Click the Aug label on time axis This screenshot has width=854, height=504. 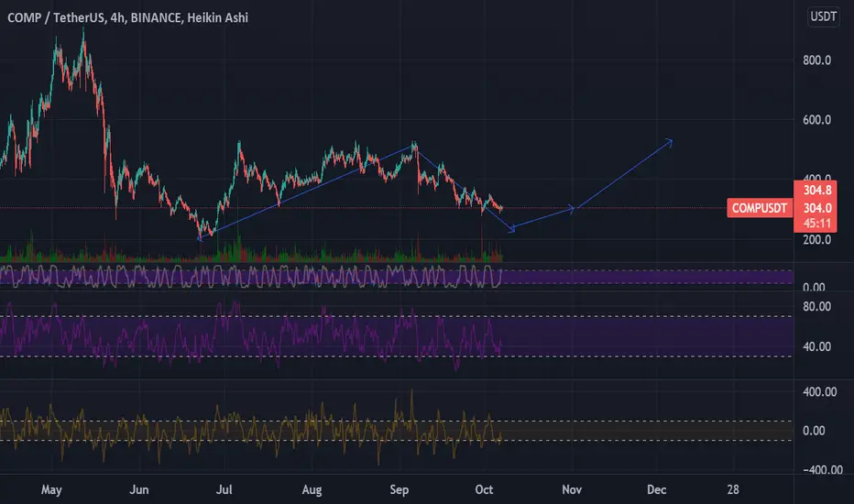312,490
